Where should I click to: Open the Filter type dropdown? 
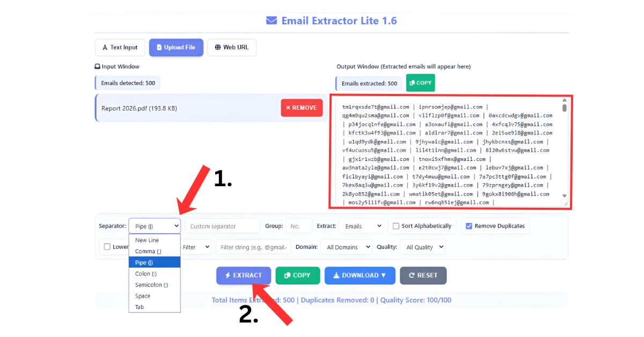pyautogui.click(x=196, y=247)
